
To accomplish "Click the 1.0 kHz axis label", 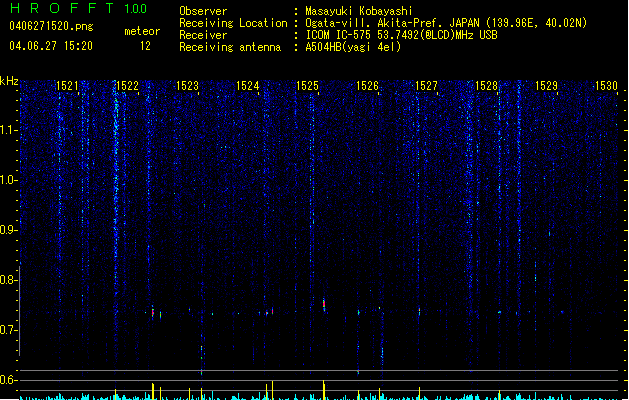I will click(x=9, y=180).
